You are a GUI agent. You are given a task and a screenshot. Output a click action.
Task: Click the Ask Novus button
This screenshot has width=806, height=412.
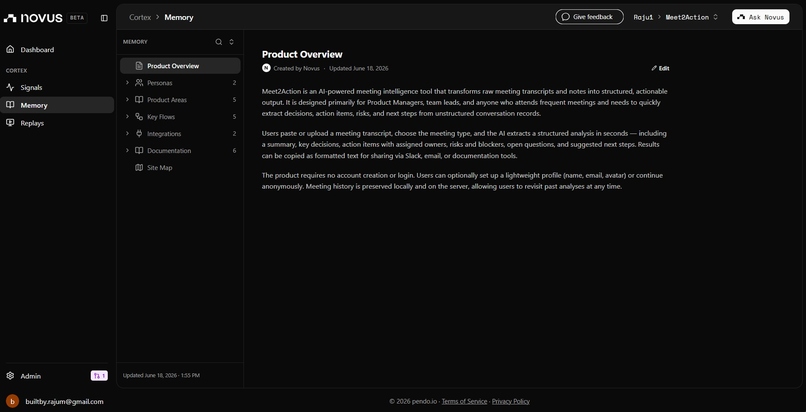tap(761, 17)
